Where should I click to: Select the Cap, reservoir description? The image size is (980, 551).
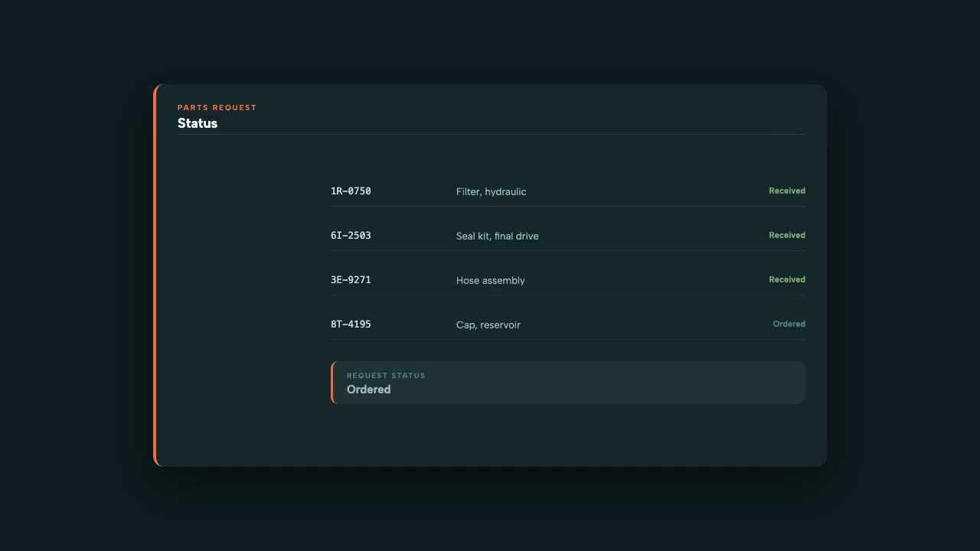click(488, 324)
